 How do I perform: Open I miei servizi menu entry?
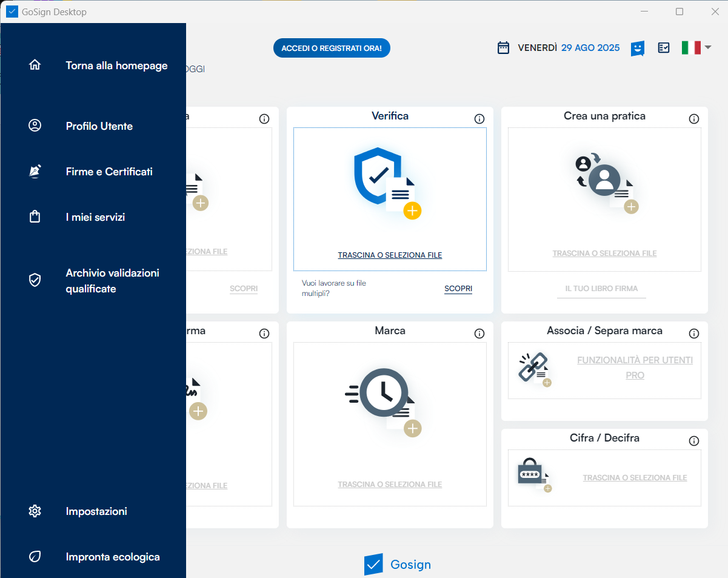pyautogui.click(x=95, y=217)
